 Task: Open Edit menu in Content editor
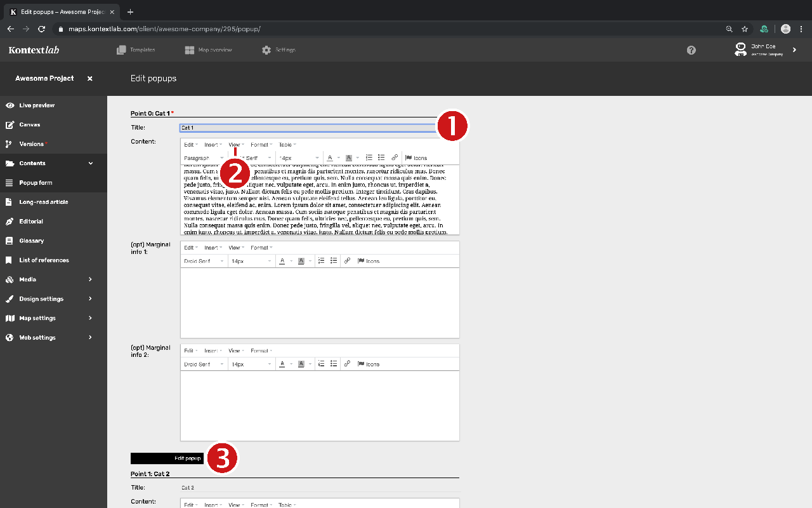point(190,145)
